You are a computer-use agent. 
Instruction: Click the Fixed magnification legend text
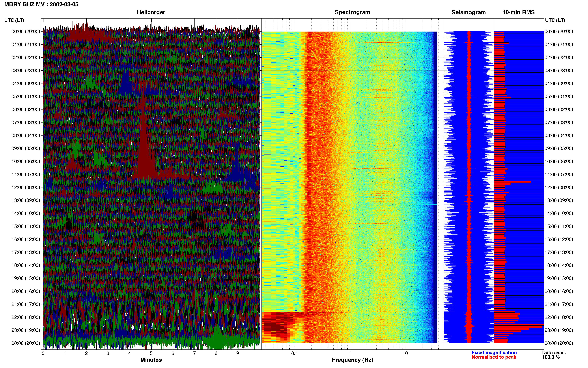[494, 352]
